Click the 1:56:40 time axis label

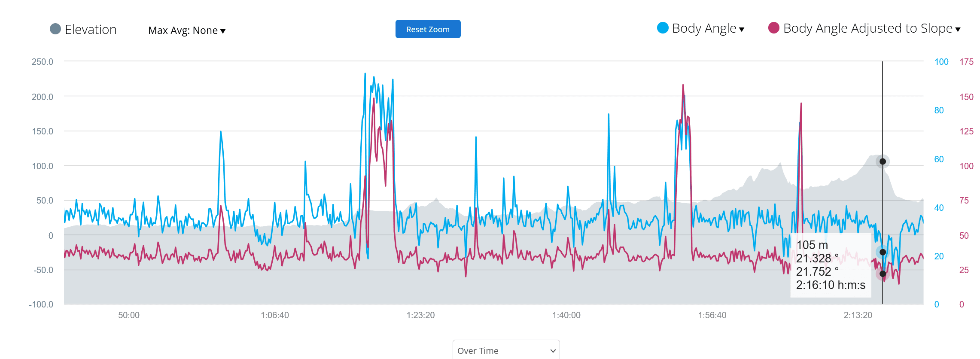[712, 315]
